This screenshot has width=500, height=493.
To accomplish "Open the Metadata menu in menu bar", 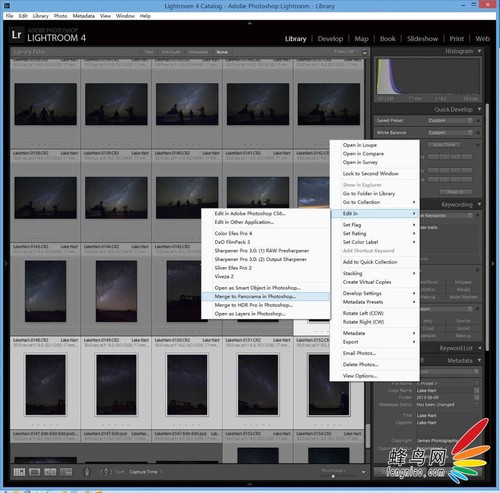I will point(83,16).
